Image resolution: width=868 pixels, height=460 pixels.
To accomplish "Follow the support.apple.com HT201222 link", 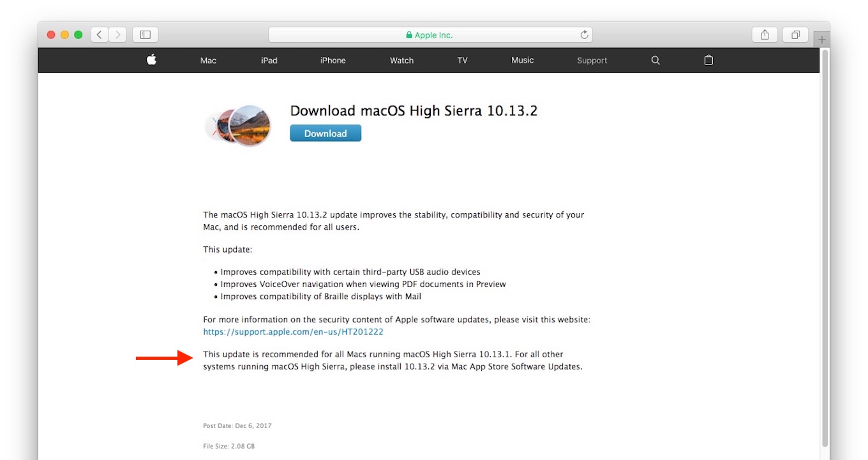I will pyautogui.click(x=293, y=332).
